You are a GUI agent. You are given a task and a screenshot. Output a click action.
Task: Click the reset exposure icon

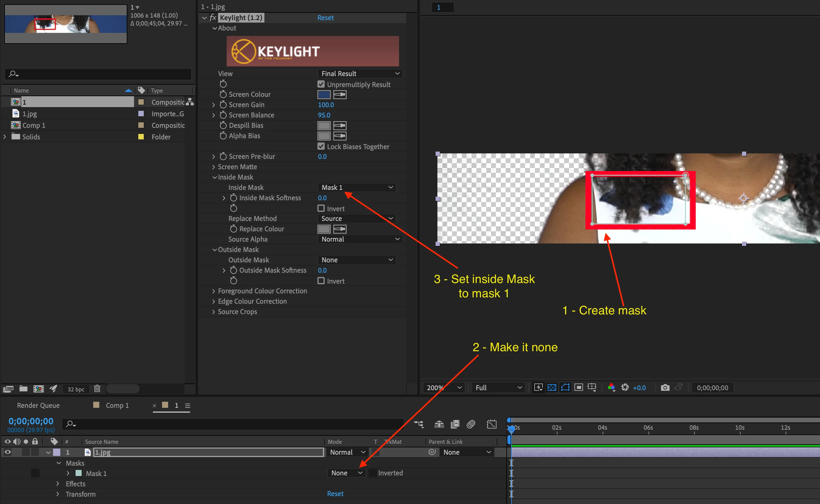coord(625,387)
